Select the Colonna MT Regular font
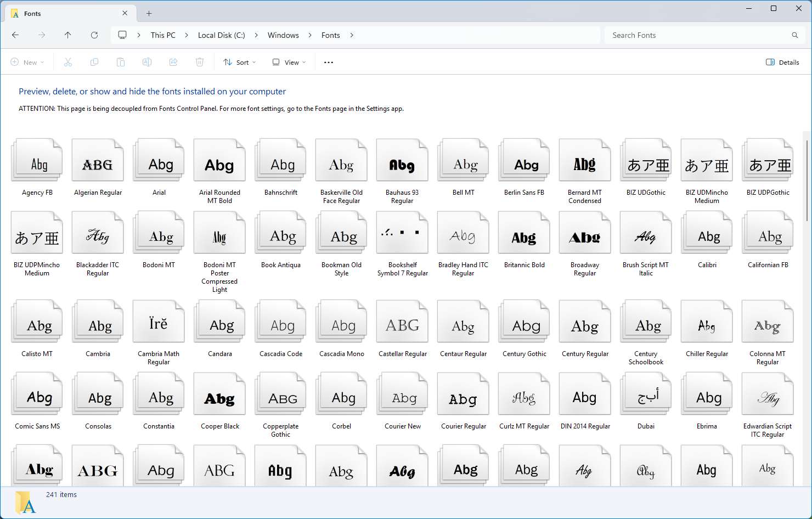The width and height of the screenshot is (812, 519). tap(768, 332)
